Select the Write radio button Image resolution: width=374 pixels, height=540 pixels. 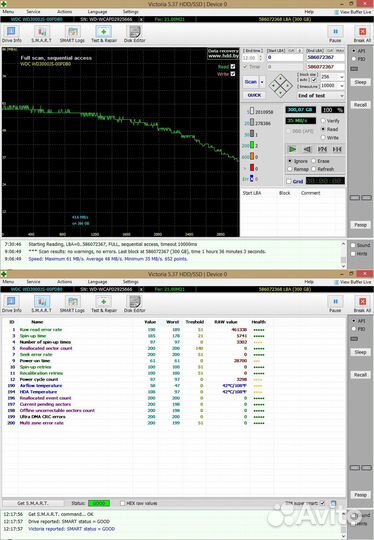[323, 137]
